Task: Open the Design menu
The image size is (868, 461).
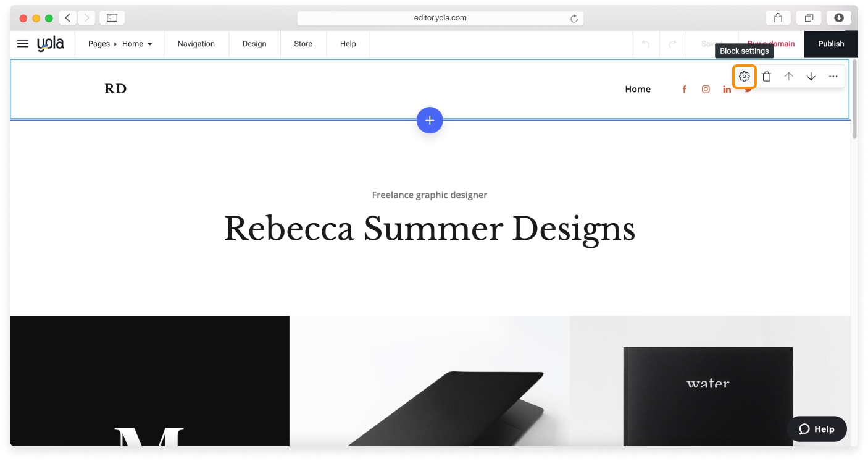Action: coord(254,44)
